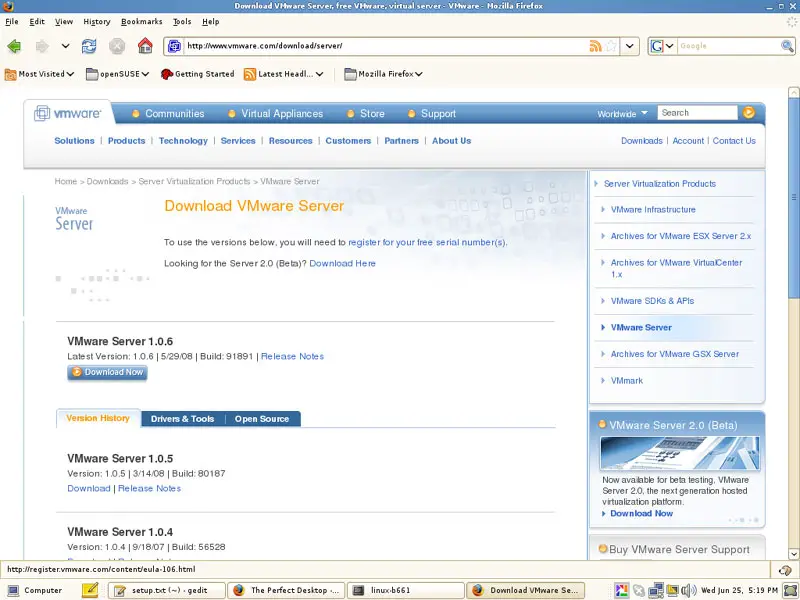The width and height of the screenshot is (800, 600).
Task: Open VMware SDKs & APIs sidebar link
Action: [x=652, y=301]
